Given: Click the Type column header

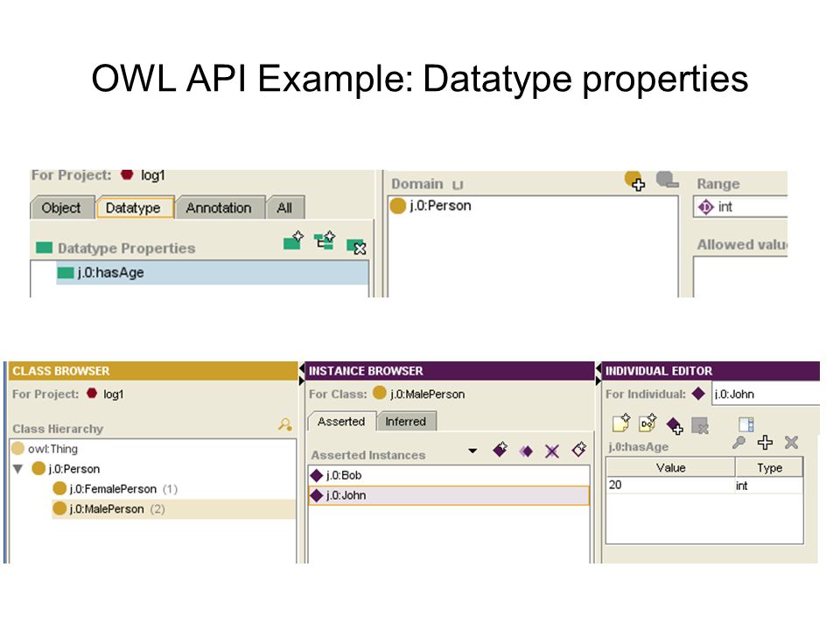Looking at the screenshot, I should 769,467.
